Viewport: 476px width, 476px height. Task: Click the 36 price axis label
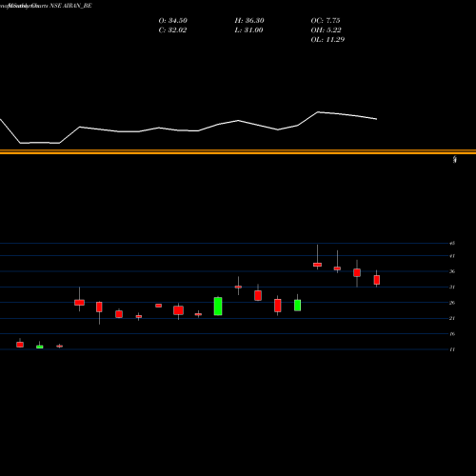[452, 271]
